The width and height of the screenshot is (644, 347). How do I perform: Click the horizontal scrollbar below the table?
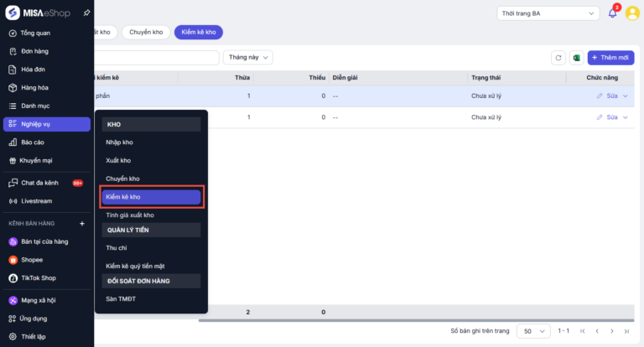(x=416, y=320)
